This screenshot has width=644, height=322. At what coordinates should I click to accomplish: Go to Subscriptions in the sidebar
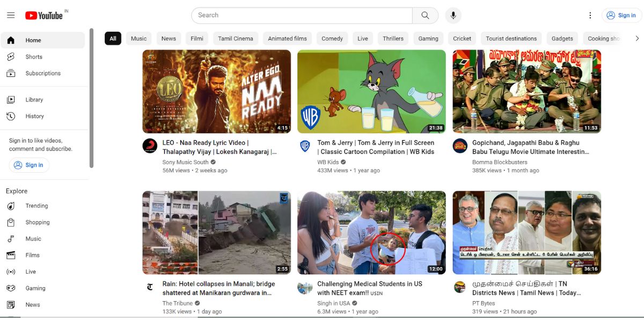[x=43, y=73]
